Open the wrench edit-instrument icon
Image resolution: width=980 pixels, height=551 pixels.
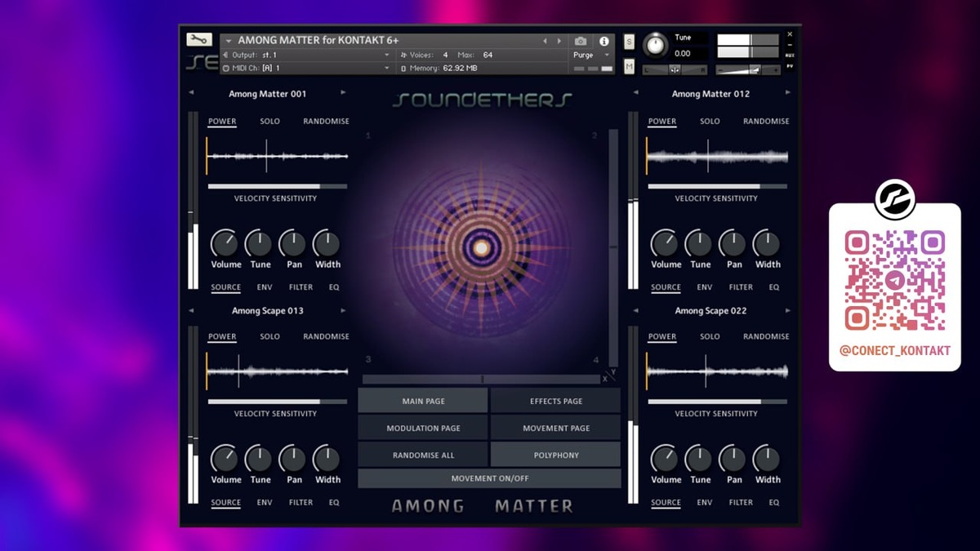click(199, 39)
